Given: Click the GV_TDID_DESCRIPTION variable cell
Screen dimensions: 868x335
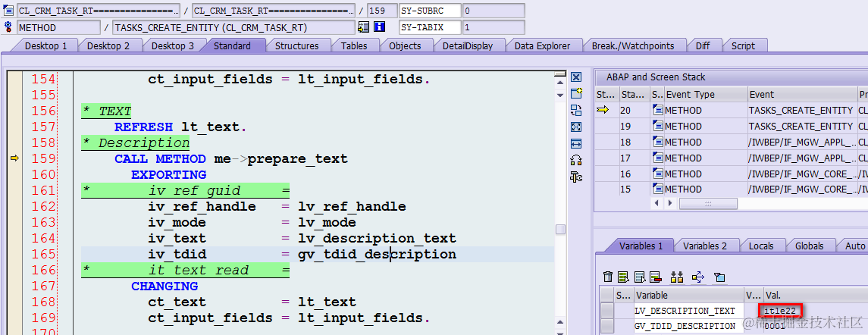Looking at the screenshot, I should tap(688, 326).
